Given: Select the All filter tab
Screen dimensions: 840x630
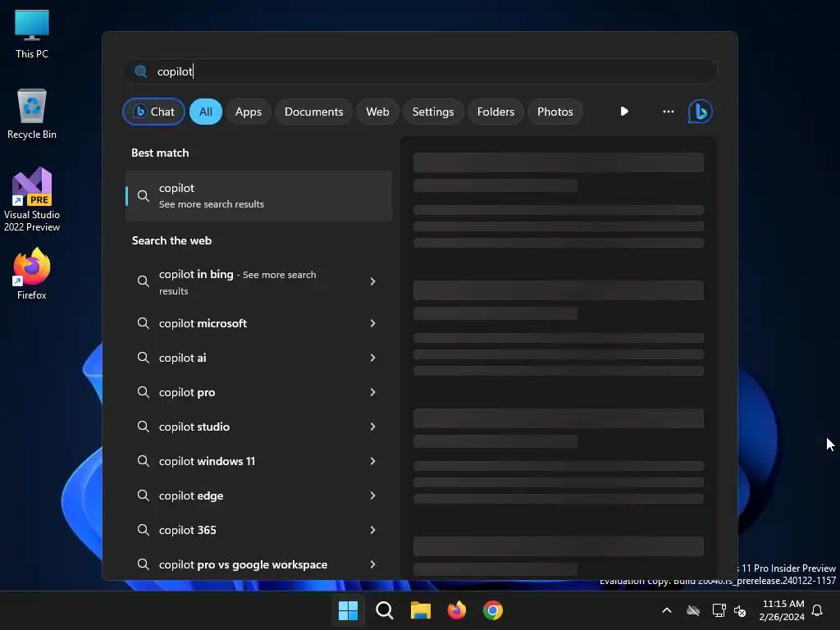Looking at the screenshot, I should coord(206,112).
